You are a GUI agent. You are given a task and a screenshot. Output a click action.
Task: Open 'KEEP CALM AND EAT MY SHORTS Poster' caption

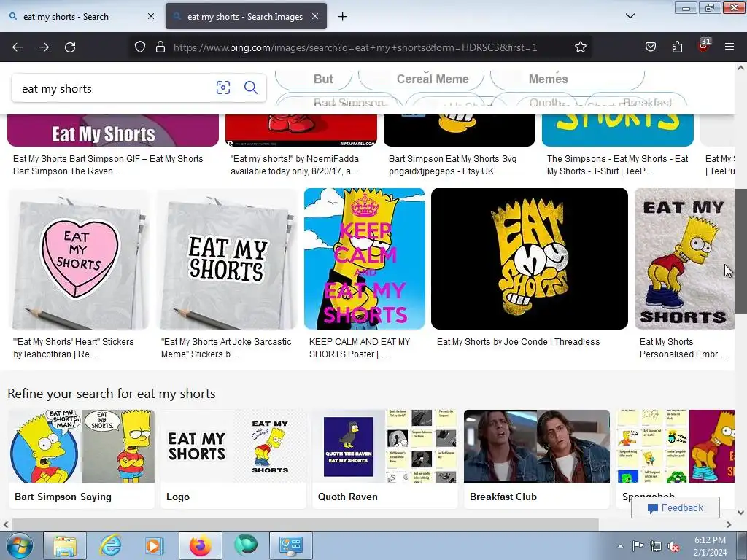pyautogui.click(x=360, y=348)
